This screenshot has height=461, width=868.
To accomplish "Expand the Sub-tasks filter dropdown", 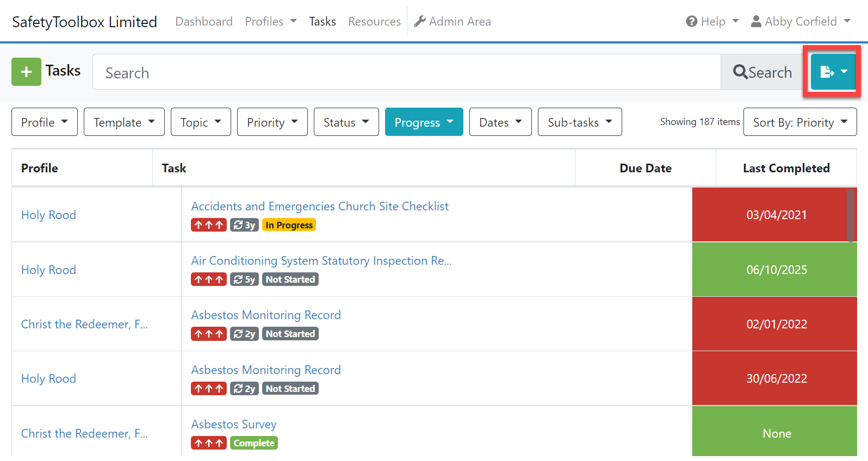I will pos(579,122).
